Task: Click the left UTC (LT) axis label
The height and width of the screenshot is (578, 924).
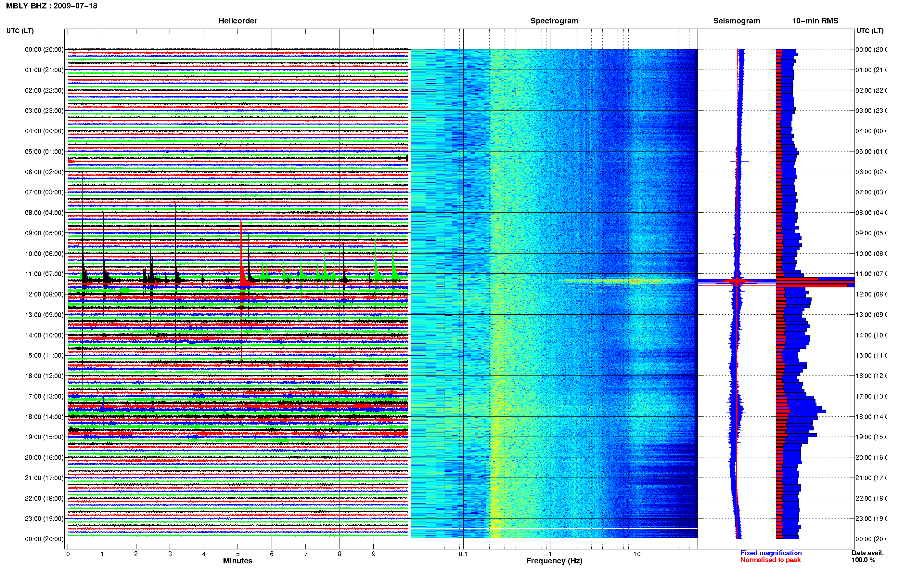Action: click(20, 31)
